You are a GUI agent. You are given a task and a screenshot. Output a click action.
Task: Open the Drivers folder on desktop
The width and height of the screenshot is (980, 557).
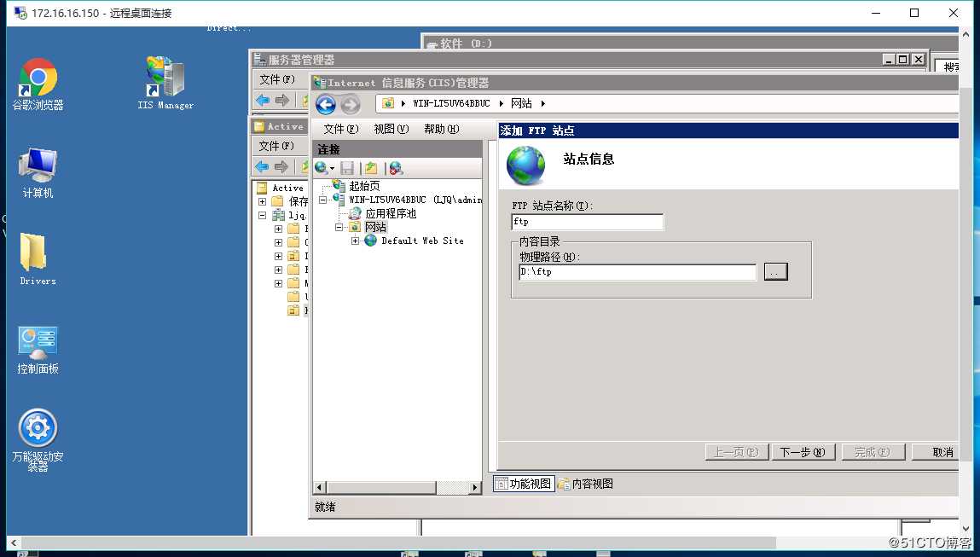[38, 259]
